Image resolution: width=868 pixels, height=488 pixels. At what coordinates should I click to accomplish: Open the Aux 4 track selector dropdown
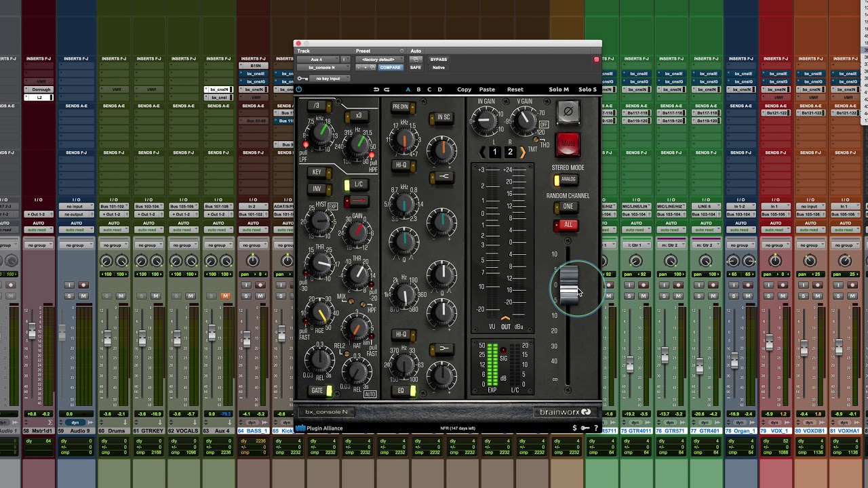point(317,60)
